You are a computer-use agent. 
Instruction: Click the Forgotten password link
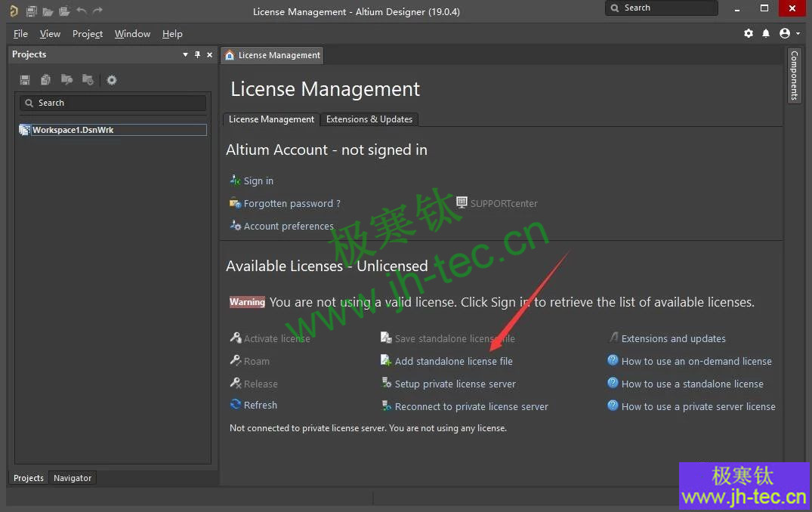(x=292, y=203)
